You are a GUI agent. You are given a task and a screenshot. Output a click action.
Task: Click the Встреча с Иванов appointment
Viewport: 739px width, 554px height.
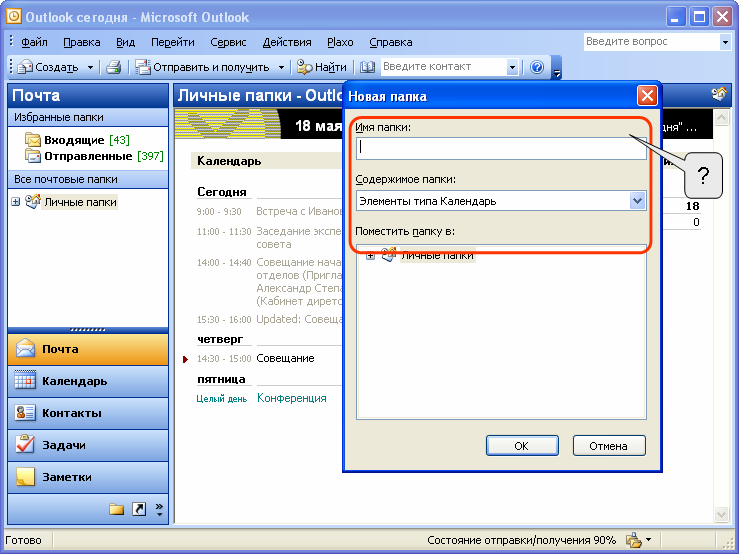[x=299, y=211]
